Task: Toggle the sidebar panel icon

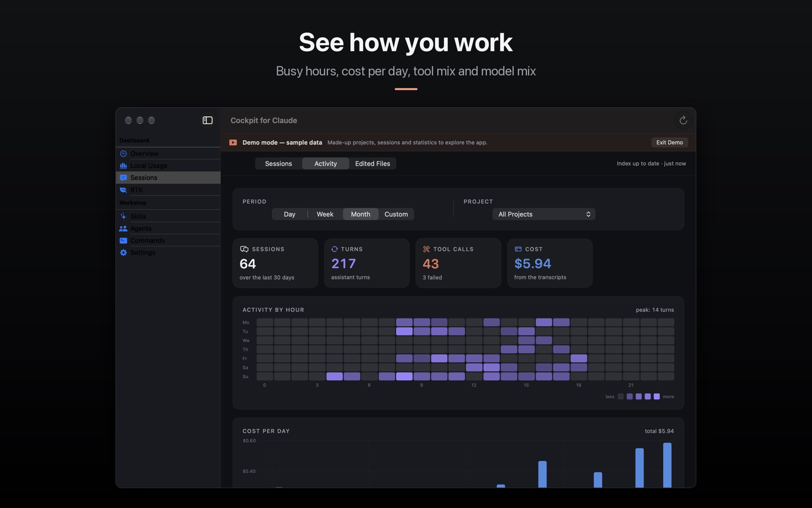Action: (208, 120)
